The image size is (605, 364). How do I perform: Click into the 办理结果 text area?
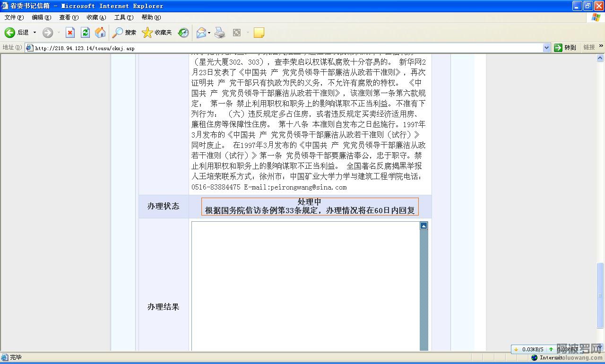(305, 286)
